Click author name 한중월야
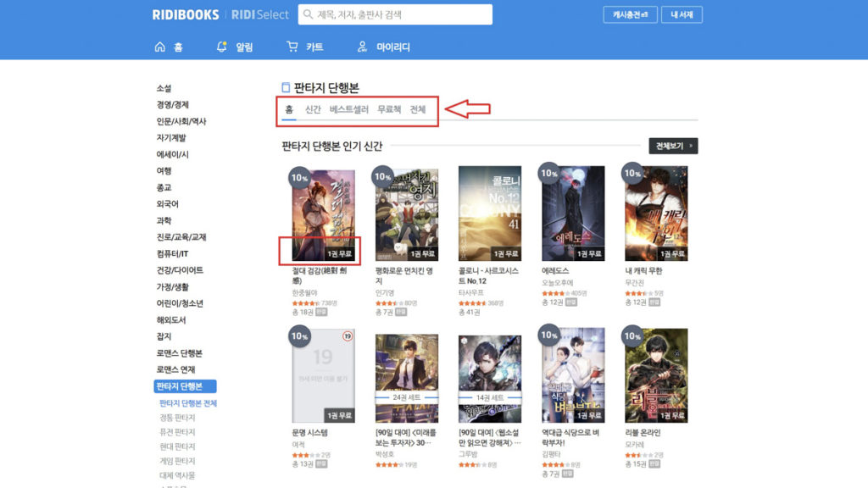The height and width of the screenshot is (488, 868). coord(304,292)
